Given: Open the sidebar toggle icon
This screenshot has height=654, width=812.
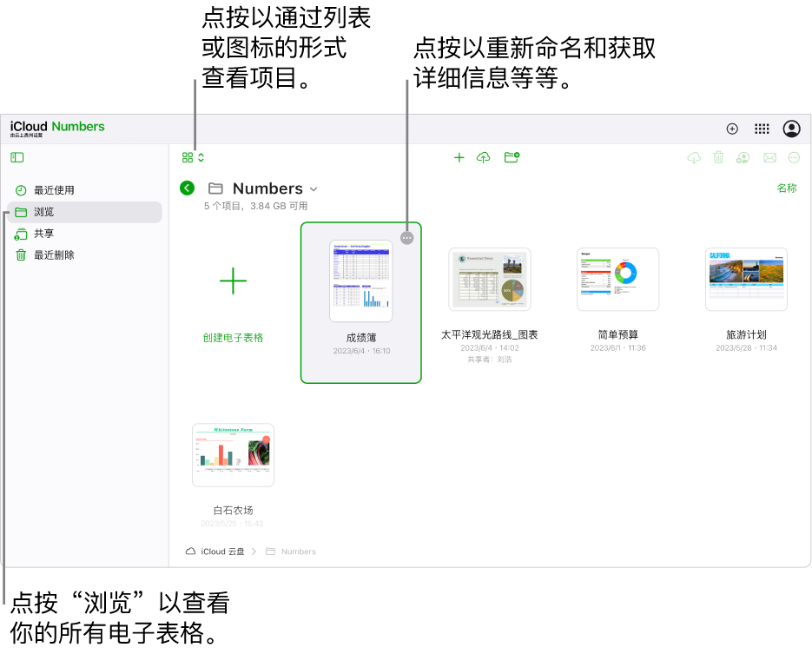Looking at the screenshot, I should pos(17,157).
